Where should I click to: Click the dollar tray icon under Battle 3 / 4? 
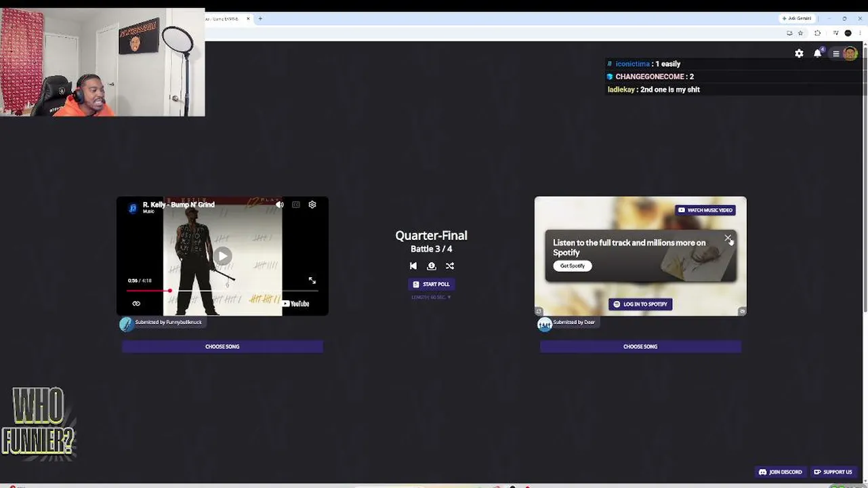tap(431, 266)
